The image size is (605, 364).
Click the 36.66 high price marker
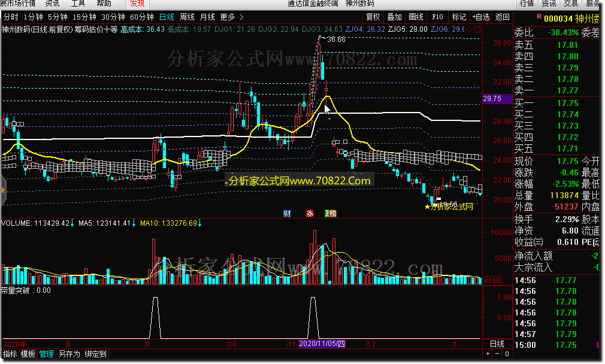(x=335, y=40)
